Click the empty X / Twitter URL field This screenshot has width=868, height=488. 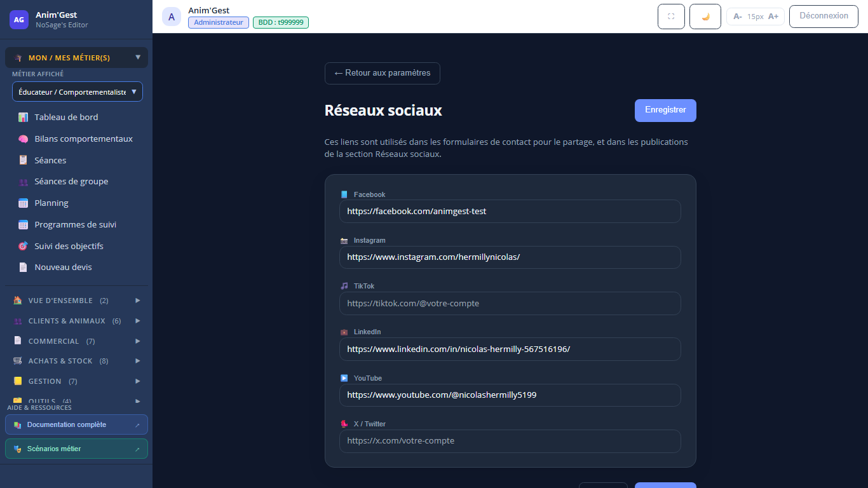tap(510, 441)
